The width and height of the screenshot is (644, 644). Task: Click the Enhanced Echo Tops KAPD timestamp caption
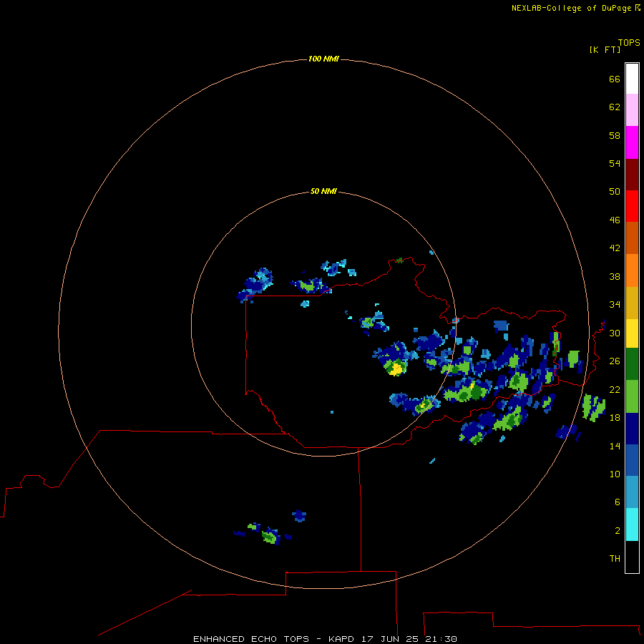pos(325,639)
